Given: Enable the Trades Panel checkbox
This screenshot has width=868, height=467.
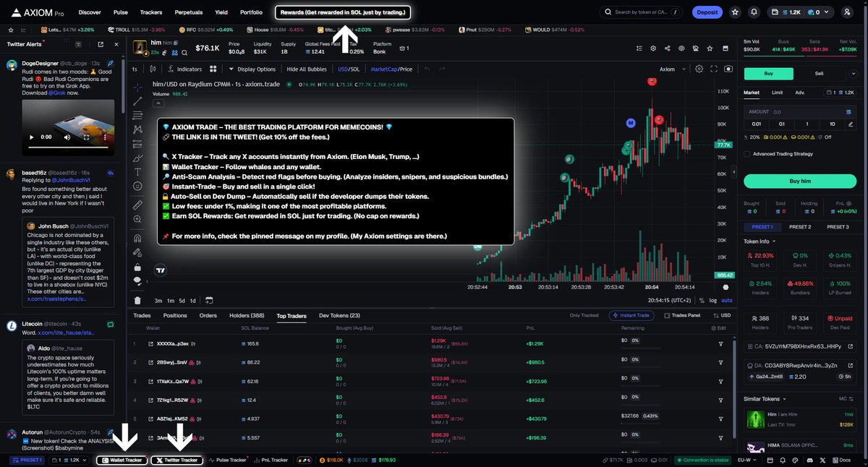Looking at the screenshot, I should point(682,316).
